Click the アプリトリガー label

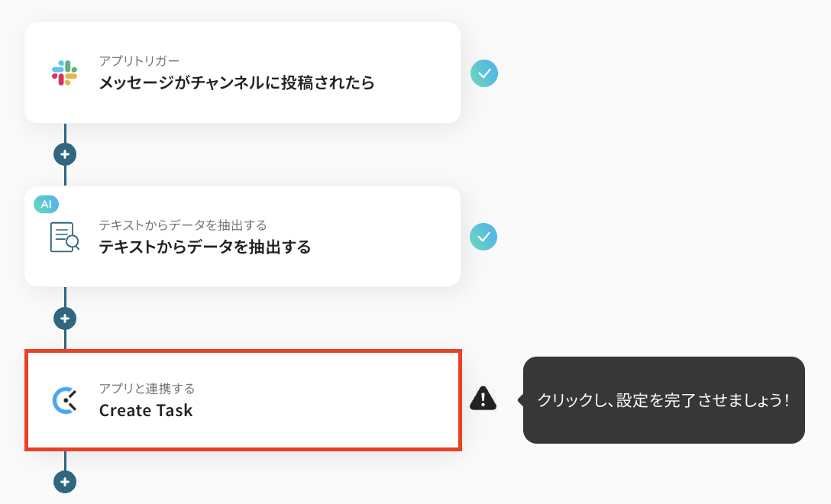[x=139, y=60]
